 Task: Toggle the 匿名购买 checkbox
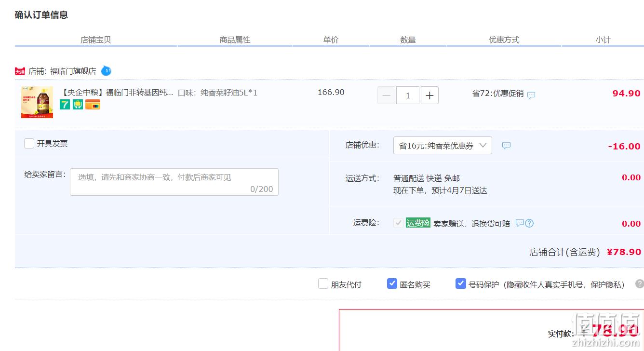[x=392, y=284]
